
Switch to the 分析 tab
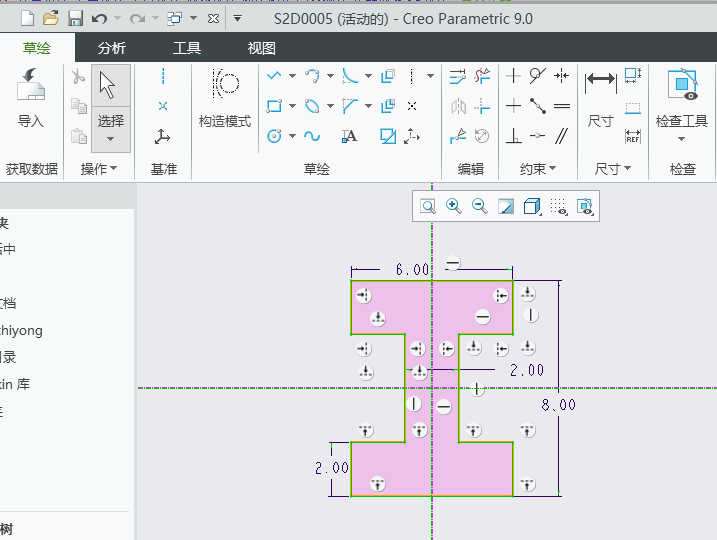(x=112, y=48)
